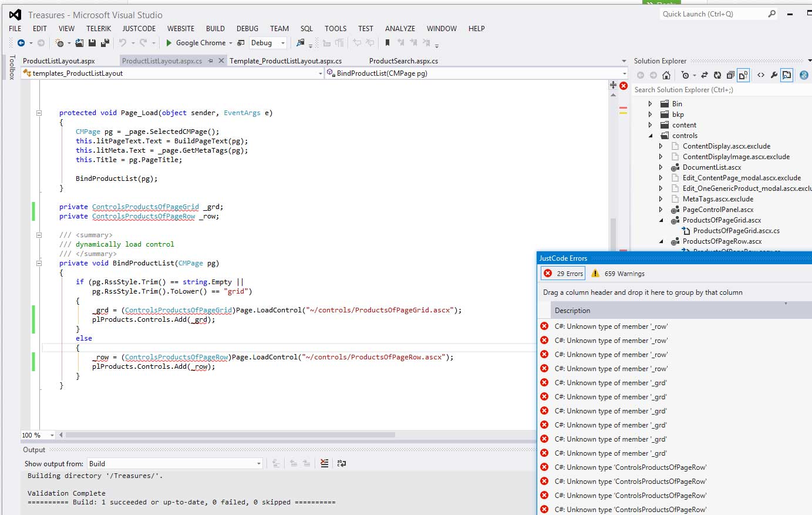Open Properties wrench icon in Solution Explorer
812x515 pixels.
(774, 75)
